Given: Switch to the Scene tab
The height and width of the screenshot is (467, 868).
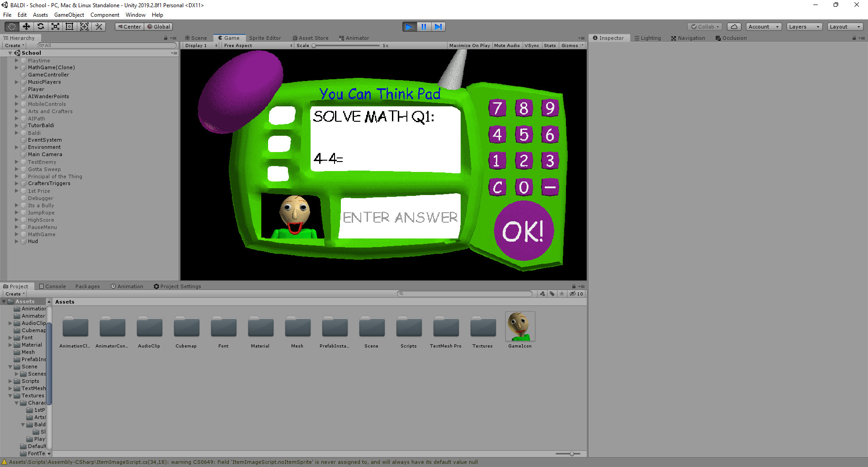Looking at the screenshot, I should coord(196,38).
